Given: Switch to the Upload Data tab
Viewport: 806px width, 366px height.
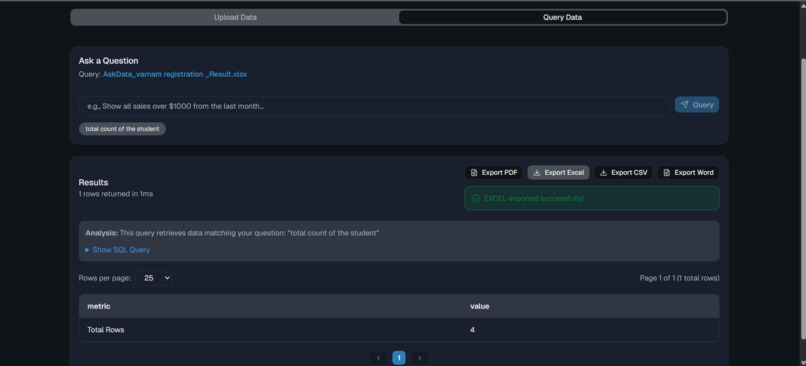Looking at the screenshot, I should (235, 17).
